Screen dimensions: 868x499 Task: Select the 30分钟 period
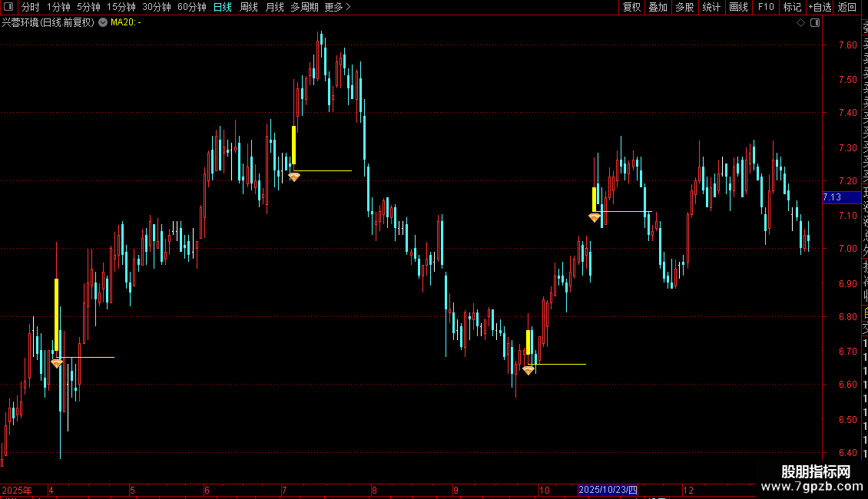pyautogui.click(x=157, y=7)
